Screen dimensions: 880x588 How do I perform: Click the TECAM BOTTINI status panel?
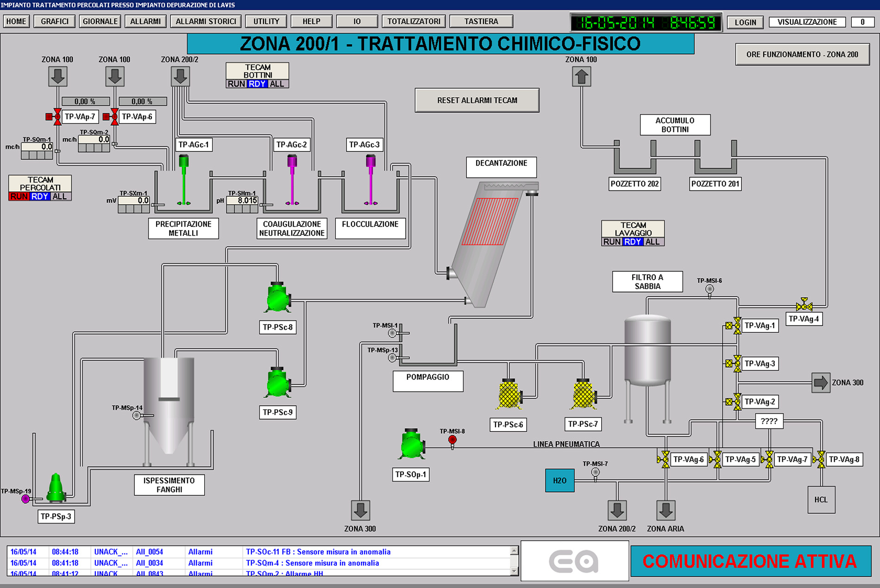[258, 75]
